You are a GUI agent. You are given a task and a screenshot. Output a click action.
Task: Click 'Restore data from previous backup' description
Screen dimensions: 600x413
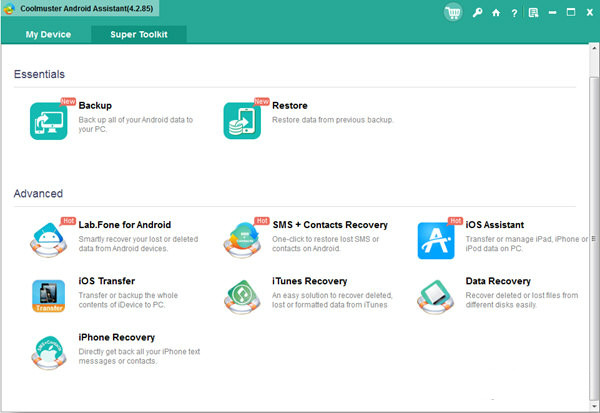tap(333, 120)
